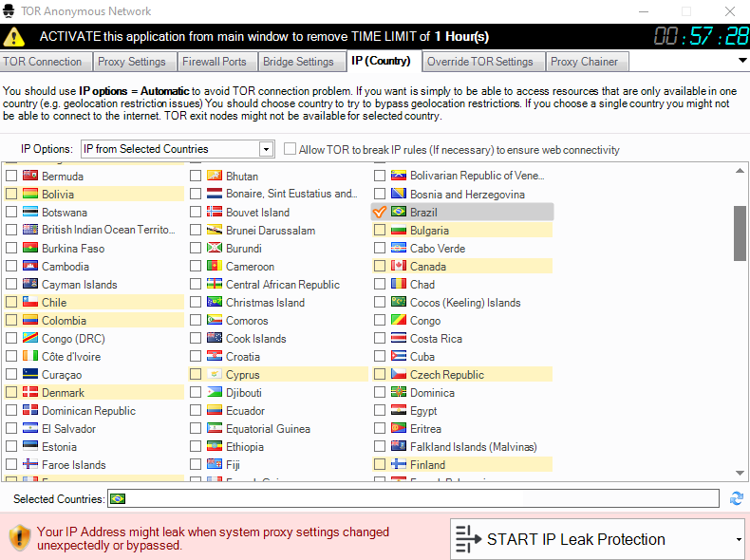Click the Bouvet Island flag icon
This screenshot has height=560, width=750.
[215, 213]
